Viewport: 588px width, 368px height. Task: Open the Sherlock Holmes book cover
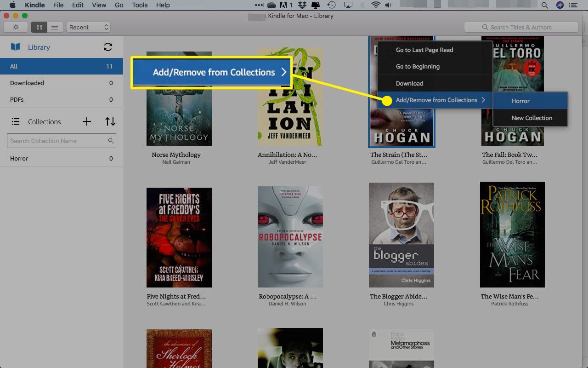click(x=179, y=349)
